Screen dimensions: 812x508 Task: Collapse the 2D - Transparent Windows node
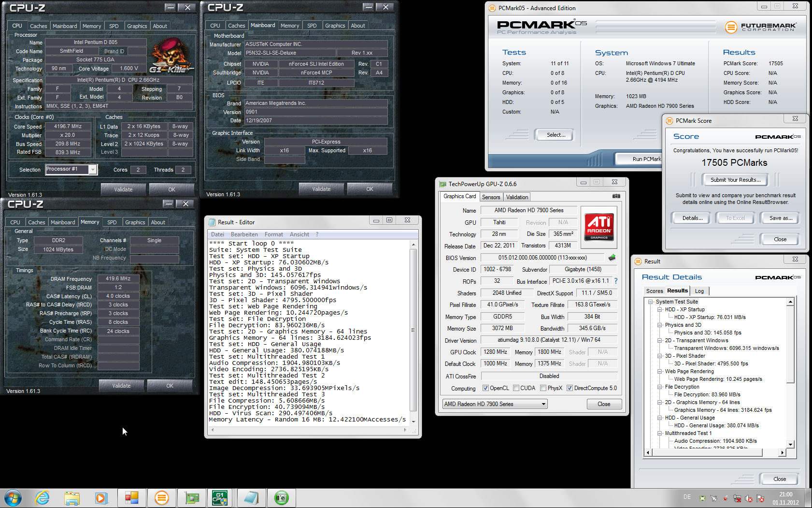(x=660, y=340)
